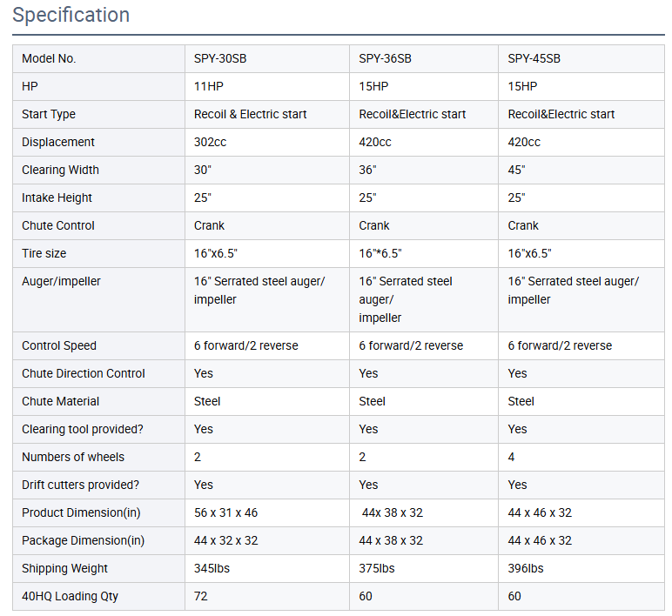672x616 pixels.
Task: Click the Intake Height row label
Action: pos(57,198)
